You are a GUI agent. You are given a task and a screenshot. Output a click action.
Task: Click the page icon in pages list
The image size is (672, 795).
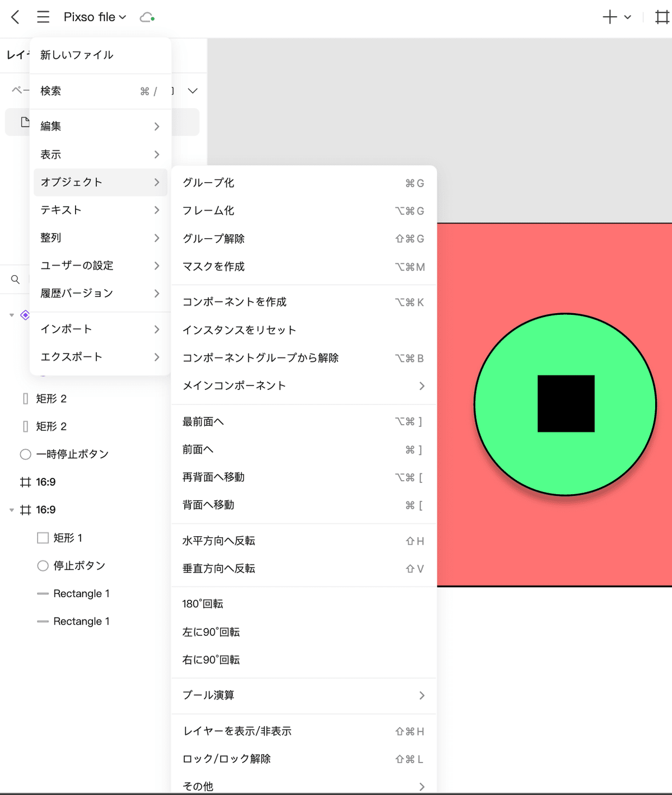pyautogui.click(x=25, y=122)
